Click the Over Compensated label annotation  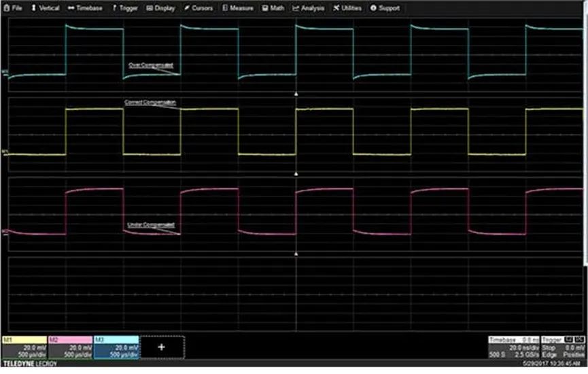151,65
